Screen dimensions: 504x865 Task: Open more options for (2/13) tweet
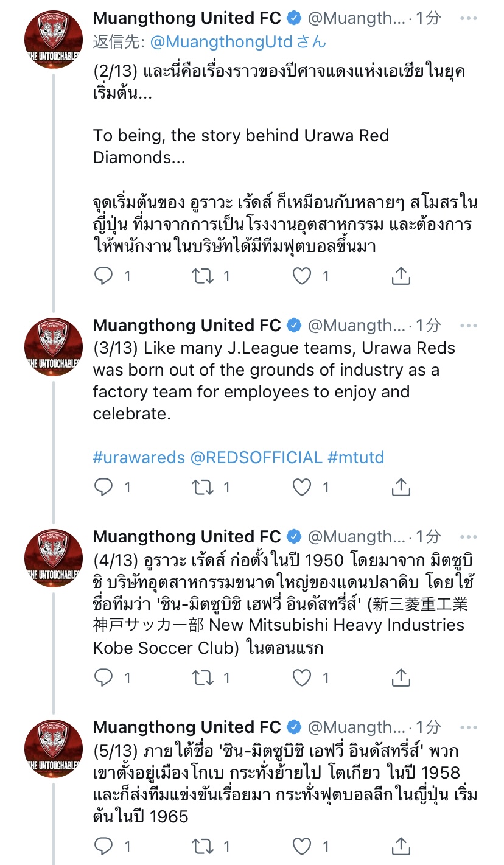pos(469,19)
